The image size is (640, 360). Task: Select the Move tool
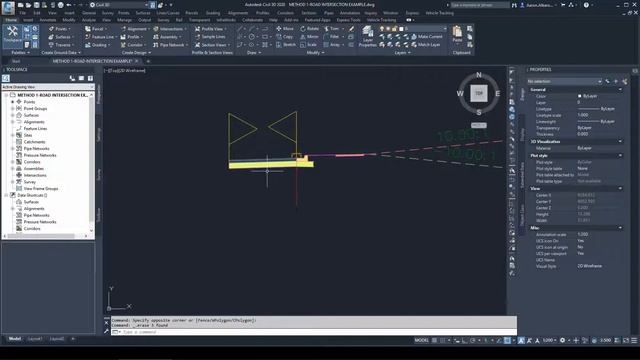point(285,29)
